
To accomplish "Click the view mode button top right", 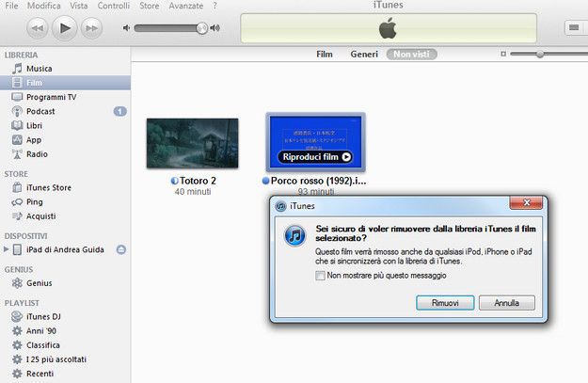I will [x=574, y=27].
